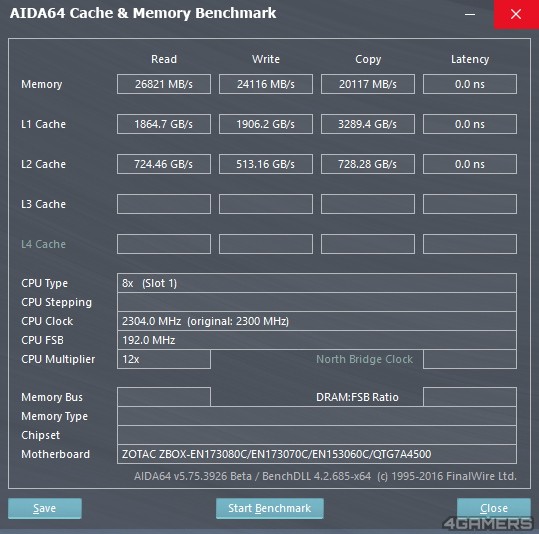Screen dimensions: 539x534
Task: Click the empty L3 Cache Read box
Action: pos(164,204)
